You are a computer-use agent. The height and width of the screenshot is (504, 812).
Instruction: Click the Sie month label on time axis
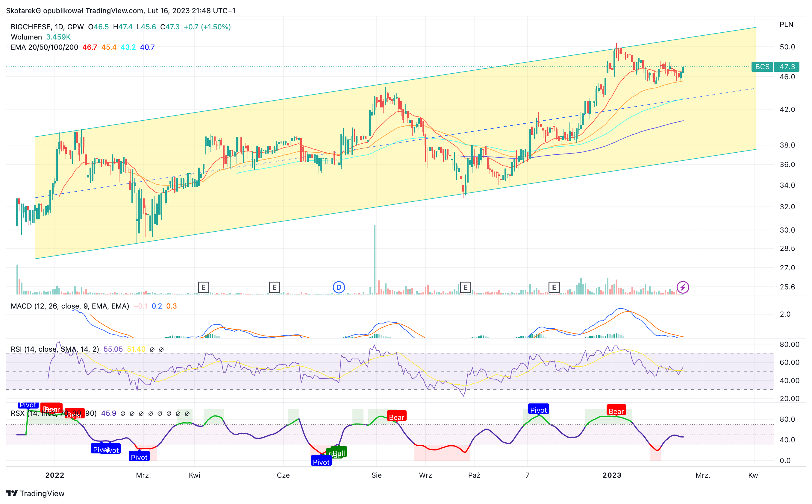tap(376, 475)
